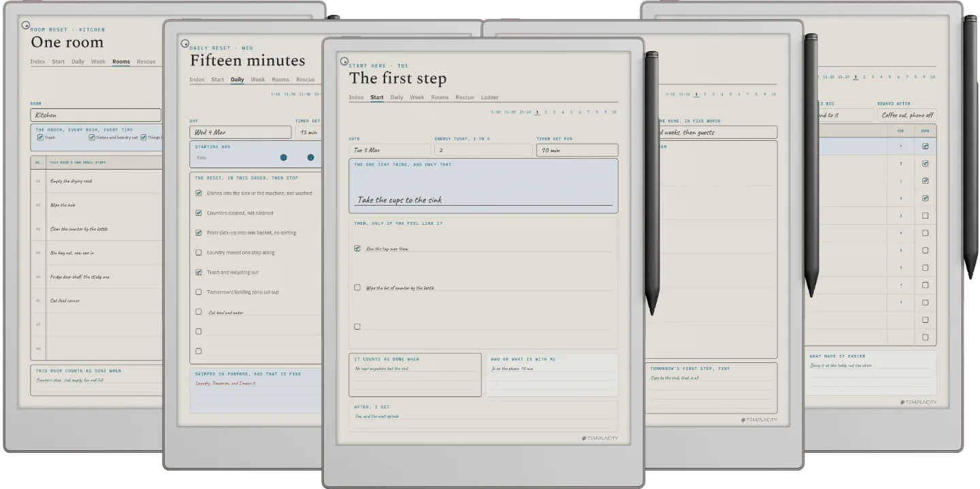This screenshot has width=980, height=489.
Task: Switch to Rescue tab on The first step page
Action: pos(465,97)
